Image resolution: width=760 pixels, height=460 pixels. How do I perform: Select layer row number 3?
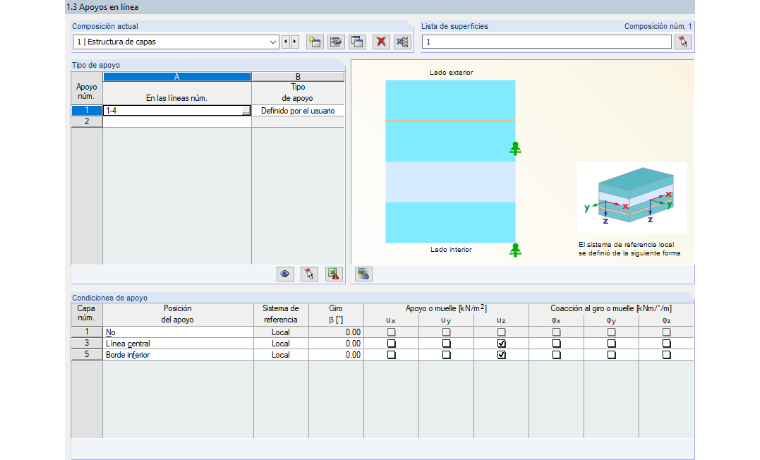coord(87,343)
